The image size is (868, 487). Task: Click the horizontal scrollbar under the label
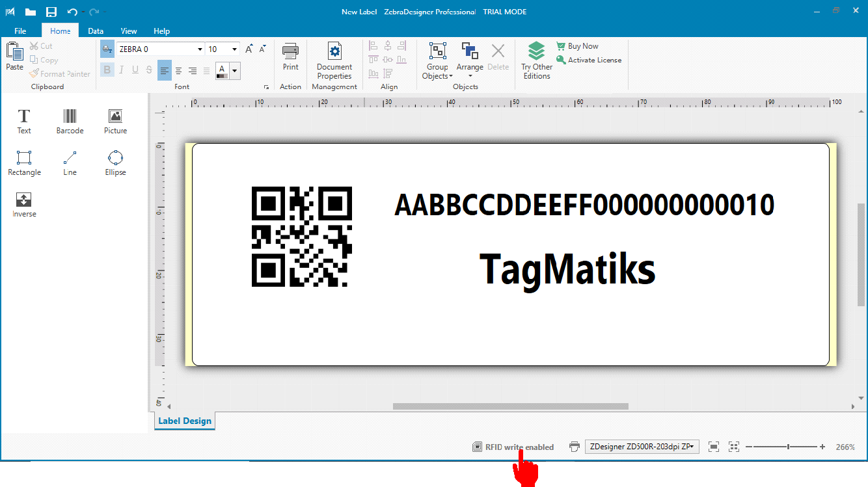(510, 406)
